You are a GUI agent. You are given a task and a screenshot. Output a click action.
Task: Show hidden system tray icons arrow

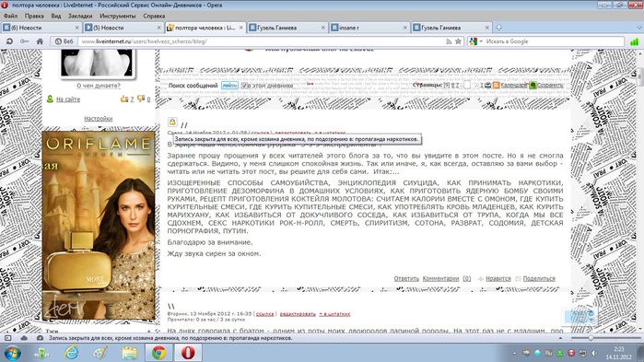pos(514,353)
